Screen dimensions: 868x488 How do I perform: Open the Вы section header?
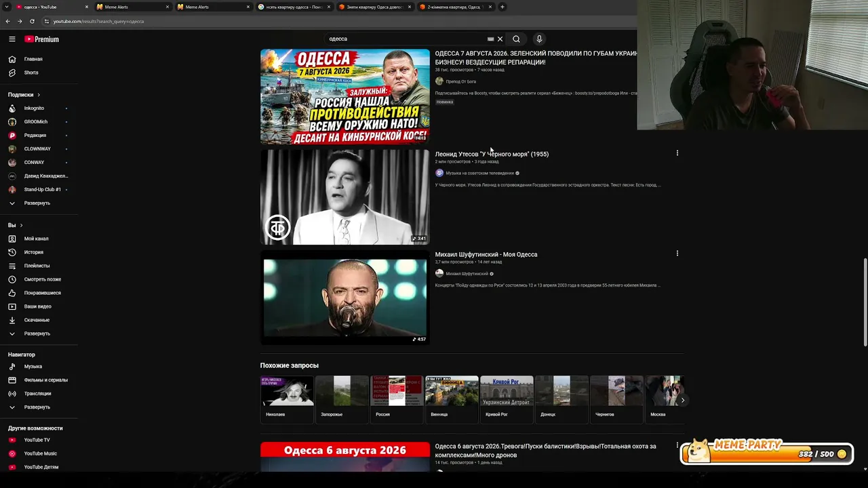16,225
